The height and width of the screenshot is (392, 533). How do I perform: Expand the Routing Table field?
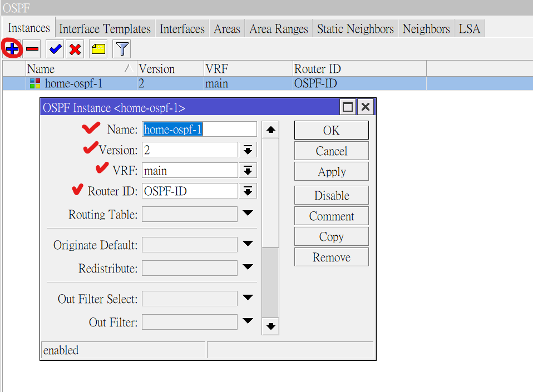pos(248,214)
